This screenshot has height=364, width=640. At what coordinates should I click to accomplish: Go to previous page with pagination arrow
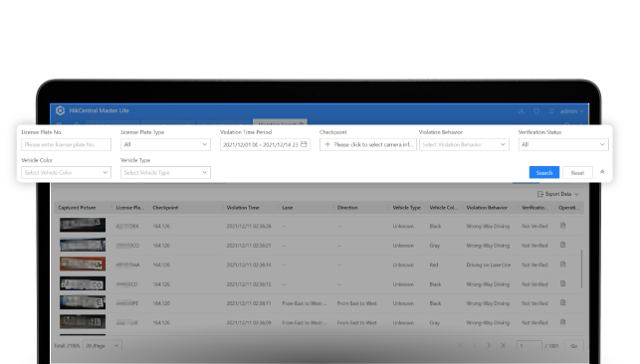475,346
